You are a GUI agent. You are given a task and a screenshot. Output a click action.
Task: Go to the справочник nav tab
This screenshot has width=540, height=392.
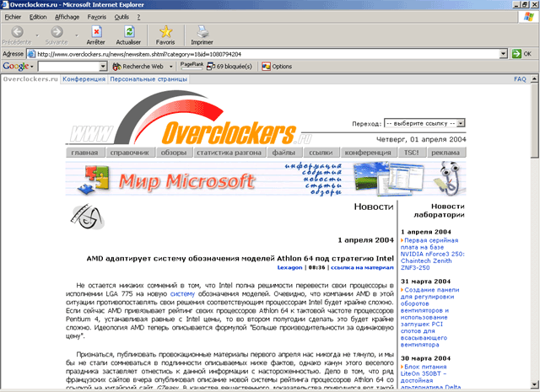tap(129, 153)
